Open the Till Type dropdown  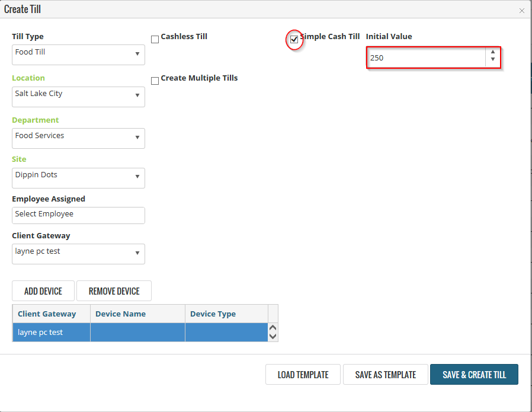point(78,55)
